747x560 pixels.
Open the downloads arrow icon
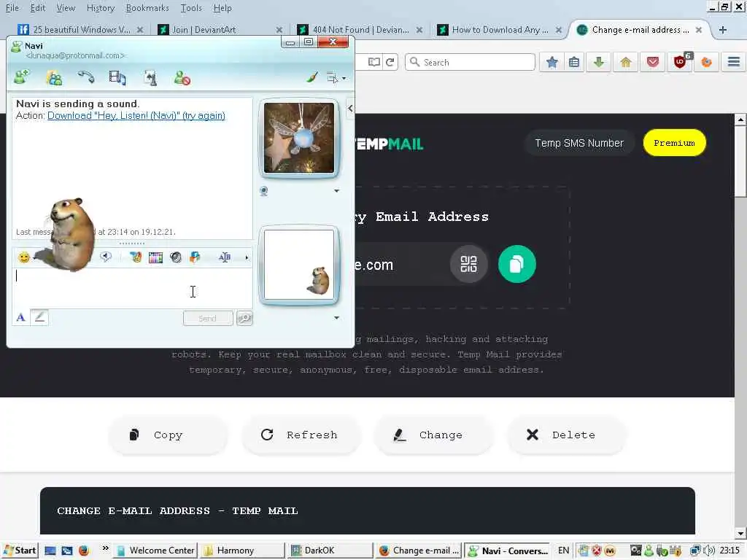point(599,62)
